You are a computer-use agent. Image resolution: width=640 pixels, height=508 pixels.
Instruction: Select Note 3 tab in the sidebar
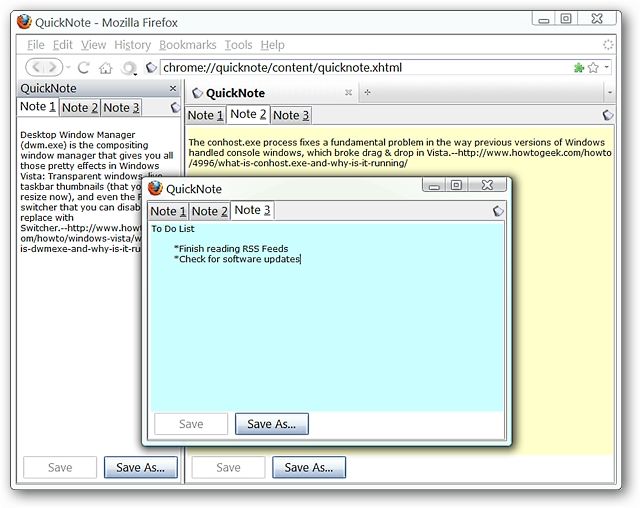(121, 108)
